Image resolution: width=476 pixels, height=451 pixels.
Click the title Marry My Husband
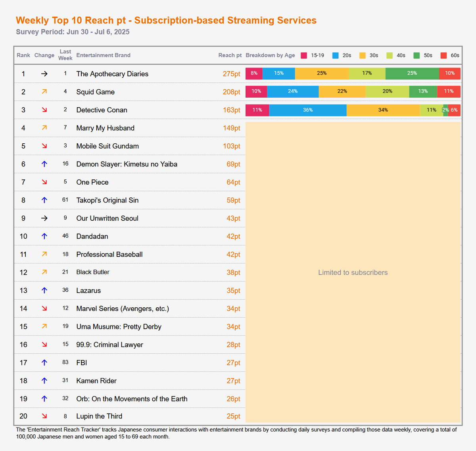[x=106, y=128]
